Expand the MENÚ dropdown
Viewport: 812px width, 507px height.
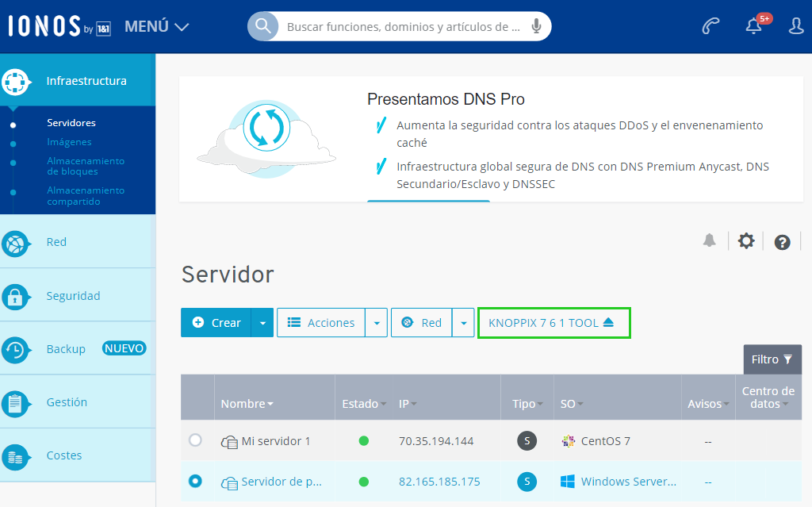156,26
